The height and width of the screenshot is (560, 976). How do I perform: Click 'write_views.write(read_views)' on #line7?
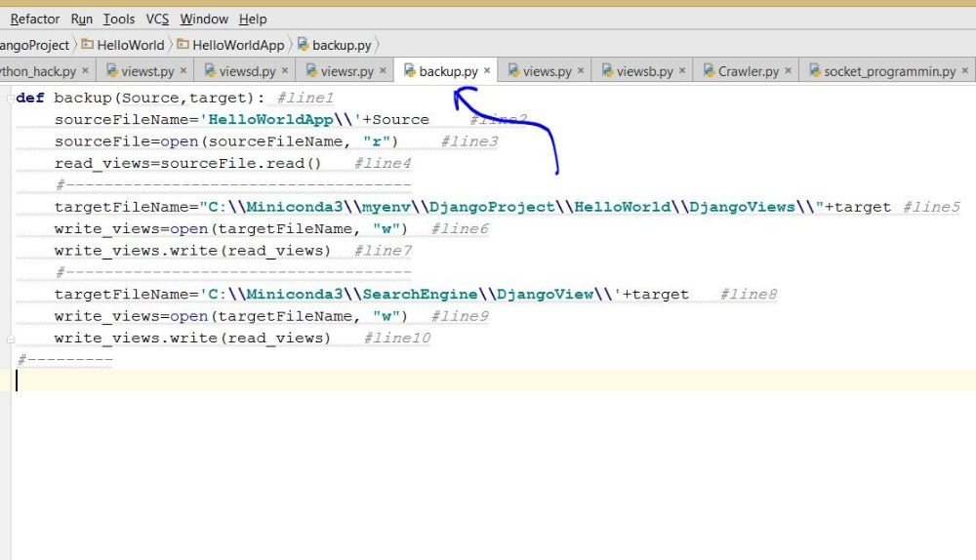192,251
